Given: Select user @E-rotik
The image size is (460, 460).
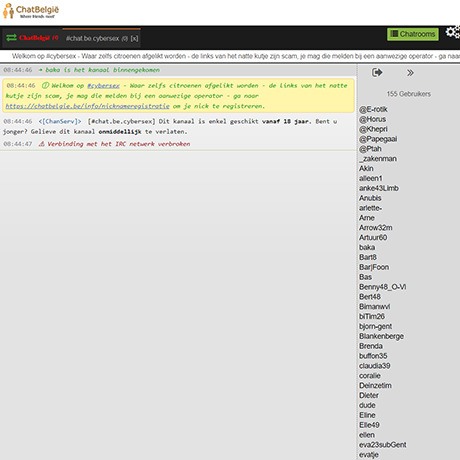Looking at the screenshot, I should 373,109.
